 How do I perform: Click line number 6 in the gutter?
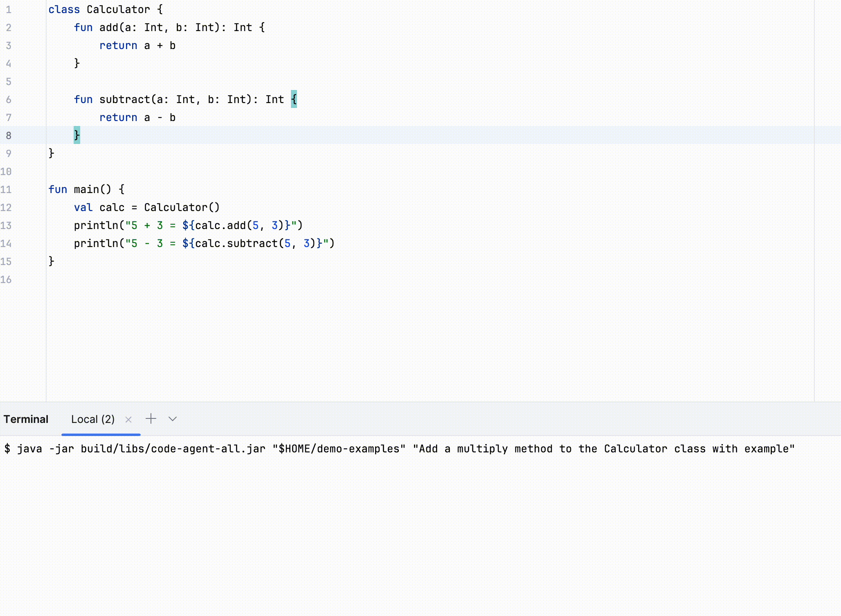coord(9,99)
